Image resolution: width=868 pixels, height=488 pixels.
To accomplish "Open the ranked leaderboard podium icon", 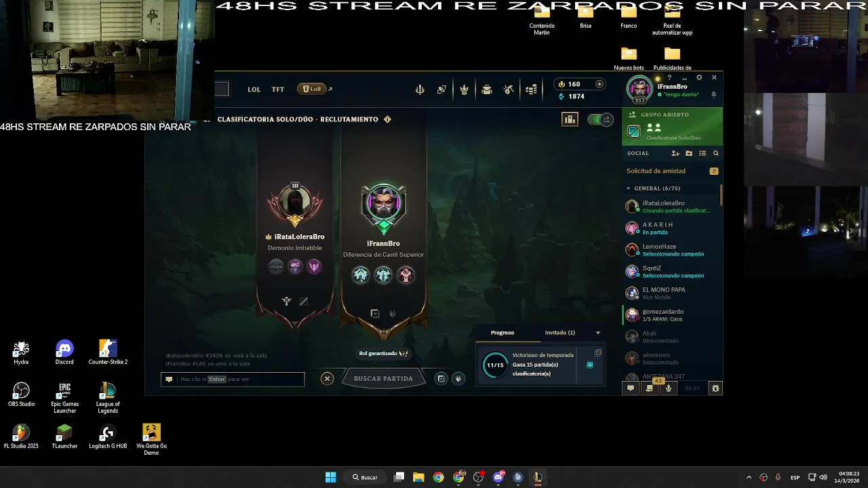I will click(570, 119).
